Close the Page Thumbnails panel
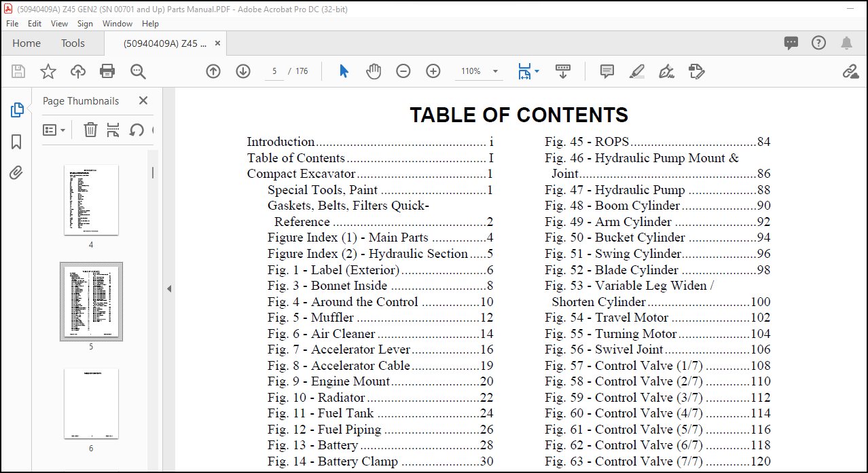 (143, 100)
